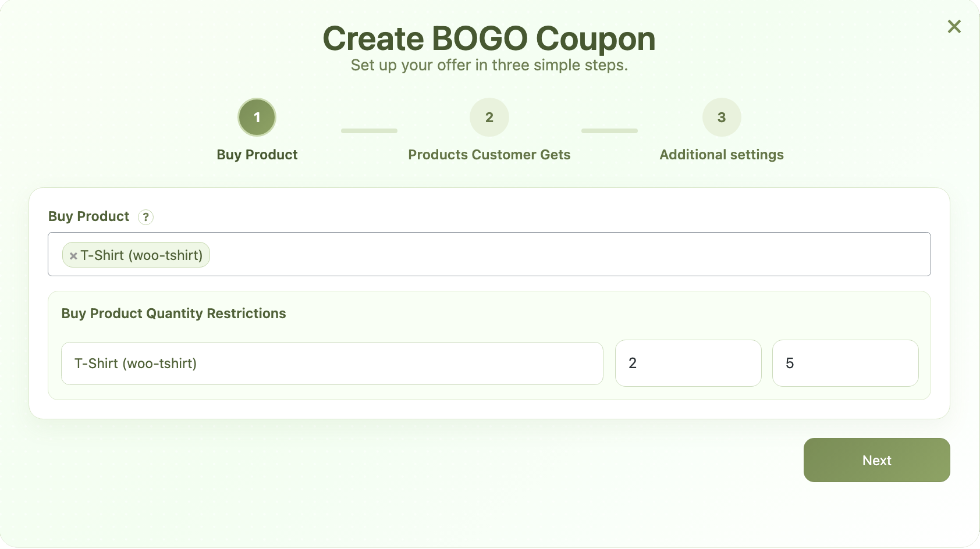Go to step 3 circle
The image size is (980, 549).
point(722,117)
